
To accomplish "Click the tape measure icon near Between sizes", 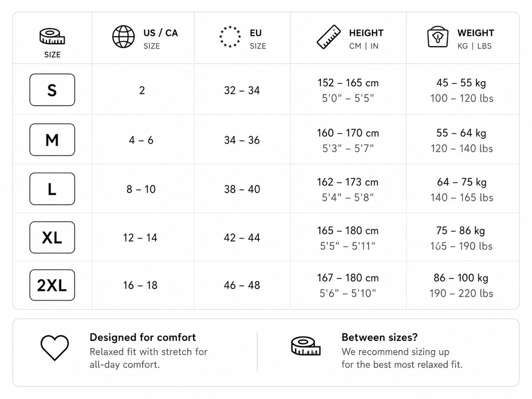I will coord(305,345).
